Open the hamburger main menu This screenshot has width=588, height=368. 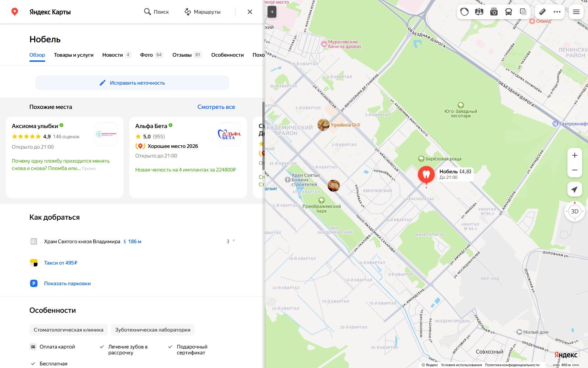click(576, 12)
